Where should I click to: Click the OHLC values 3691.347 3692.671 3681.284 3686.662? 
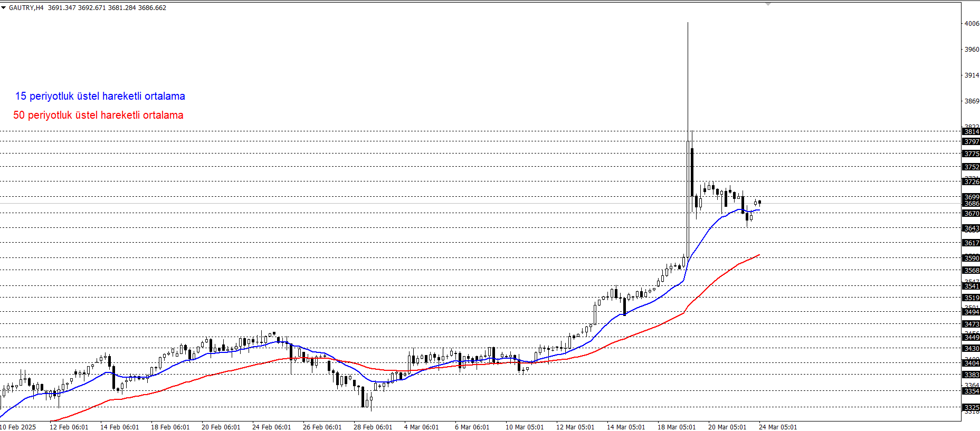[107, 8]
